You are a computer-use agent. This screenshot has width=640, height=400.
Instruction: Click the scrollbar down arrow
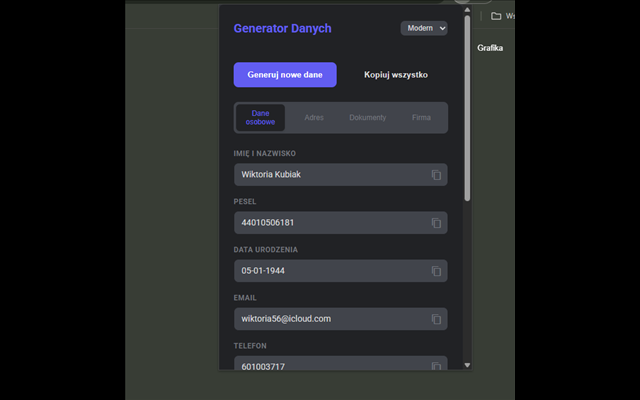(x=466, y=365)
